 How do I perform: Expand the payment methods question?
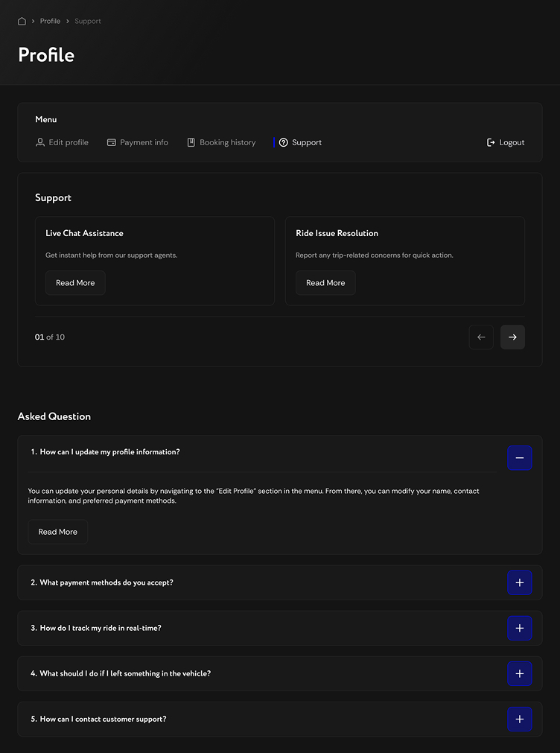(520, 582)
